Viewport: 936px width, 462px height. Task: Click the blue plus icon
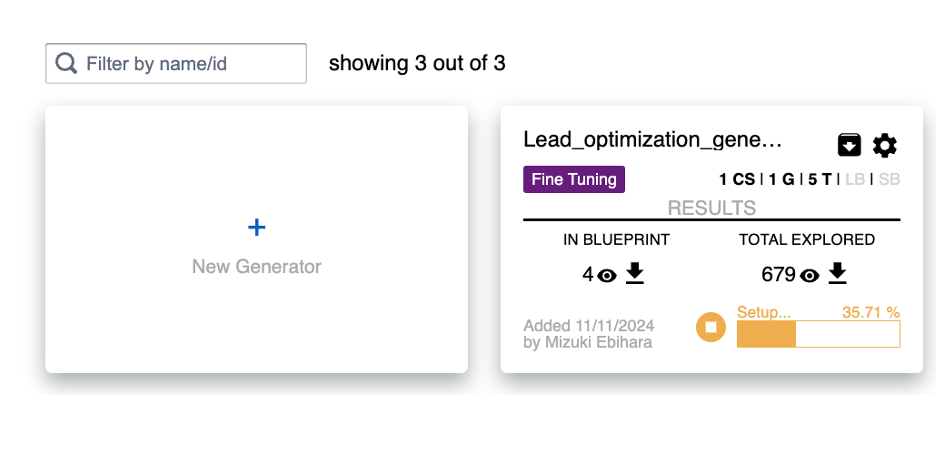click(257, 228)
